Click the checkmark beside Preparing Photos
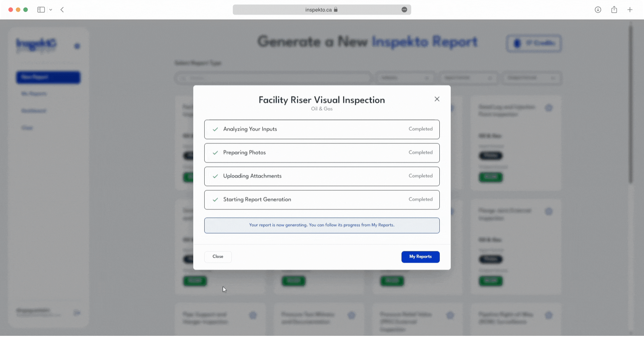The image size is (644, 362). [x=215, y=153]
